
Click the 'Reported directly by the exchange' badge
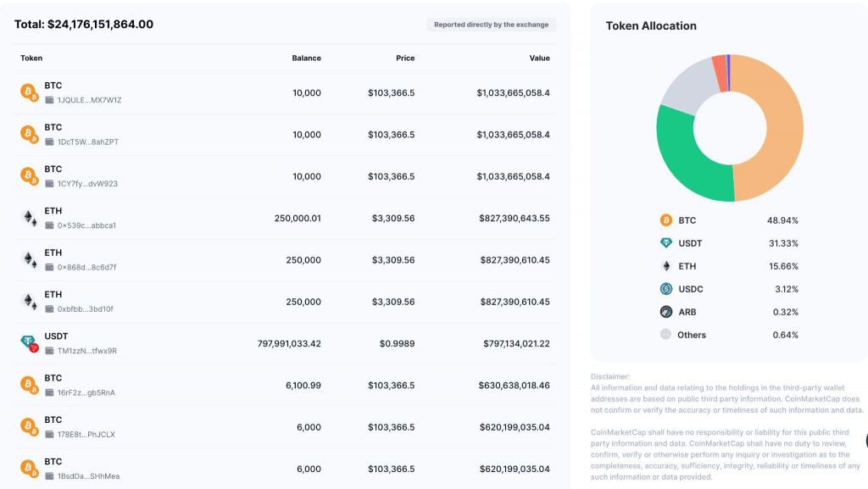491,25
